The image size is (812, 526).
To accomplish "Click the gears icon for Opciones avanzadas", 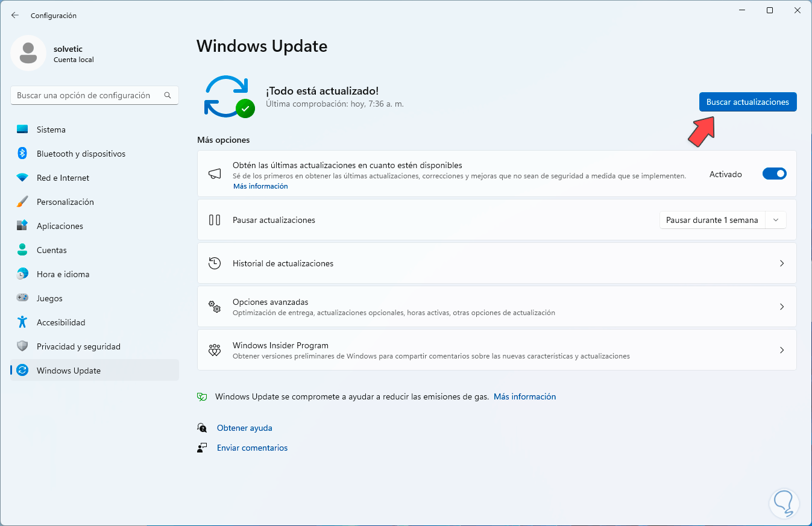I will [x=215, y=307].
